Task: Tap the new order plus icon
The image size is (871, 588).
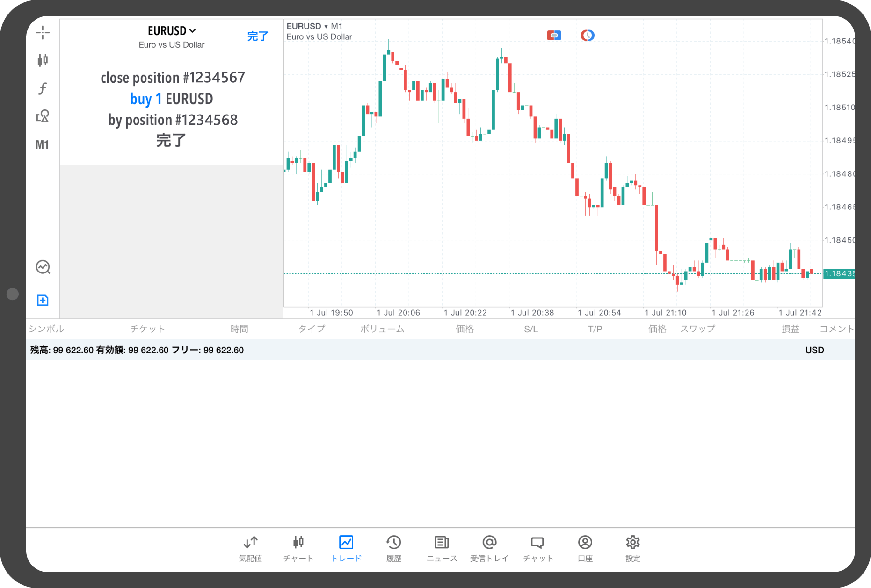Action: coord(43,300)
